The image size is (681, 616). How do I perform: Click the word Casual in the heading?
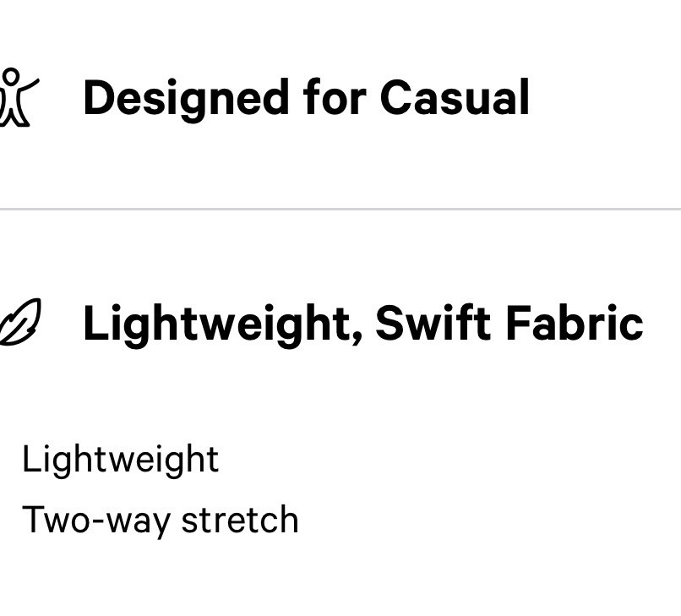[x=455, y=98]
